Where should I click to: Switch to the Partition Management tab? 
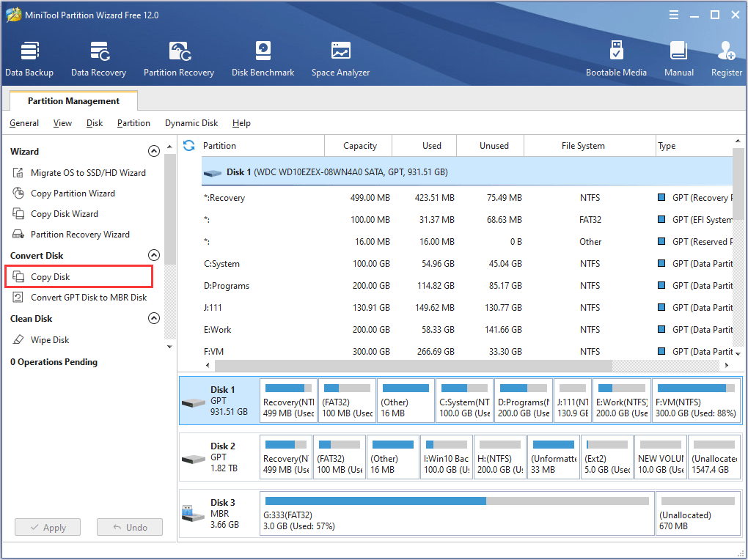73,100
